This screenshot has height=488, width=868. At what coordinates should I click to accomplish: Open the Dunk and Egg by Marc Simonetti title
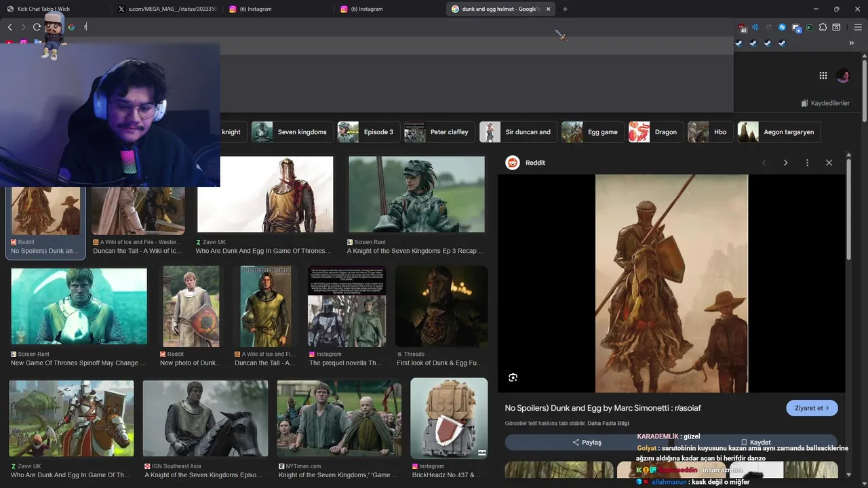pyautogui.click(x=603, y=408)
